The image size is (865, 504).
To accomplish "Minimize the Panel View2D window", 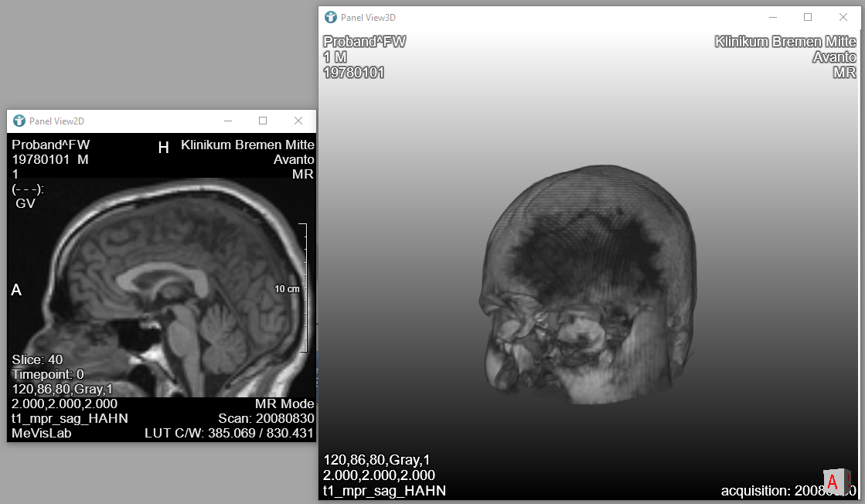I will pos(227,121).
